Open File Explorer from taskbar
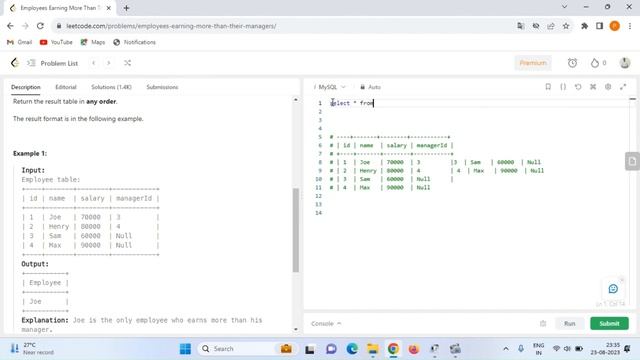This screenshot has height=360, width=640. point(372,349)
